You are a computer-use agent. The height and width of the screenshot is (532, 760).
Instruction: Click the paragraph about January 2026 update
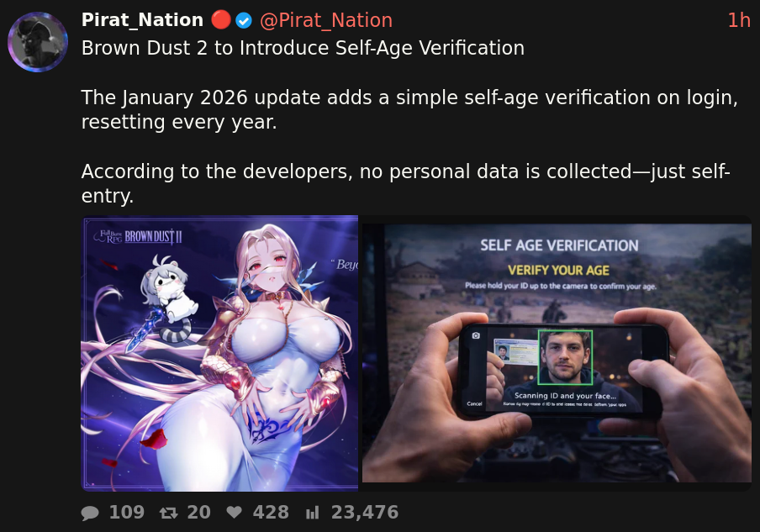coord(409,109)
